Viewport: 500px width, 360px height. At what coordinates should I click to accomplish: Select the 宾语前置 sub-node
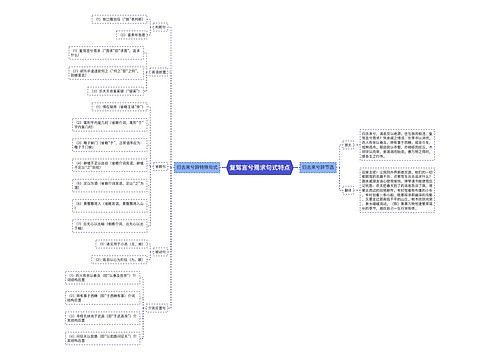159,72
